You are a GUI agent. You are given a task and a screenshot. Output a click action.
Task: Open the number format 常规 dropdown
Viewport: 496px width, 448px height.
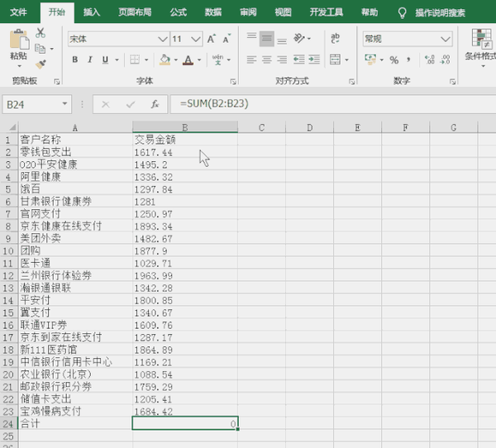tap(446, 39)
